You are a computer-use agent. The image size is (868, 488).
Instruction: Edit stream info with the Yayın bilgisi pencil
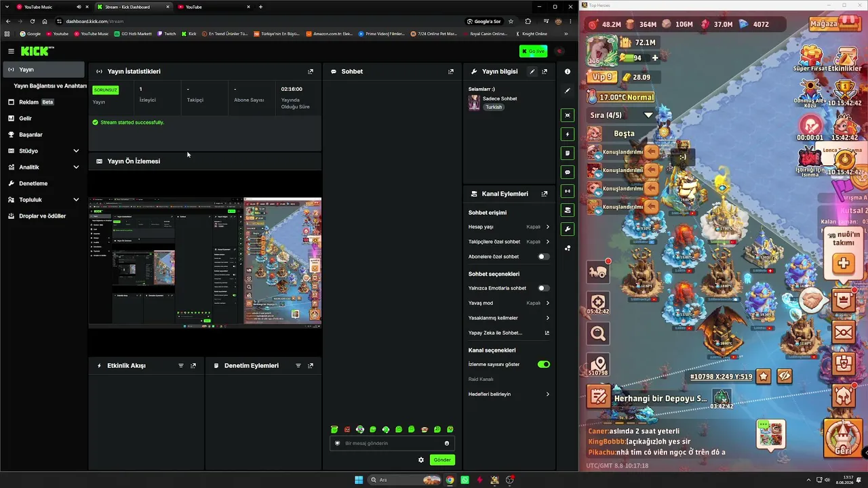click(x=532, y=71)
